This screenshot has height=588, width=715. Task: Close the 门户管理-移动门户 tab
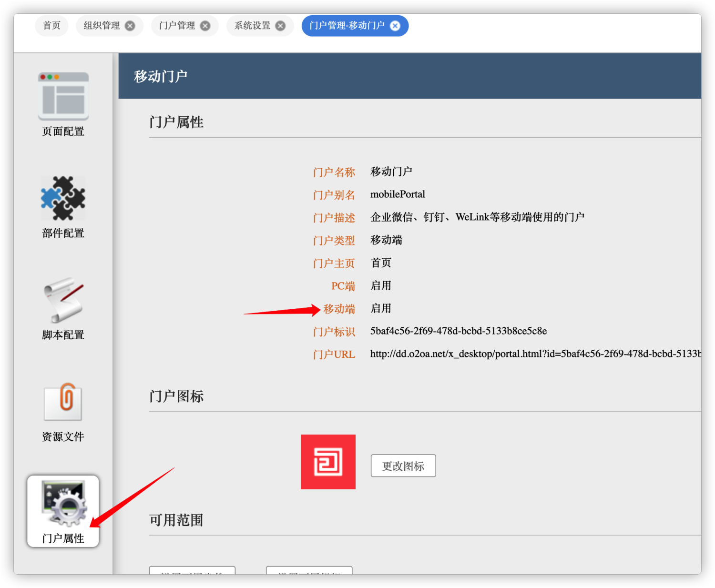[x=395, y=26]
